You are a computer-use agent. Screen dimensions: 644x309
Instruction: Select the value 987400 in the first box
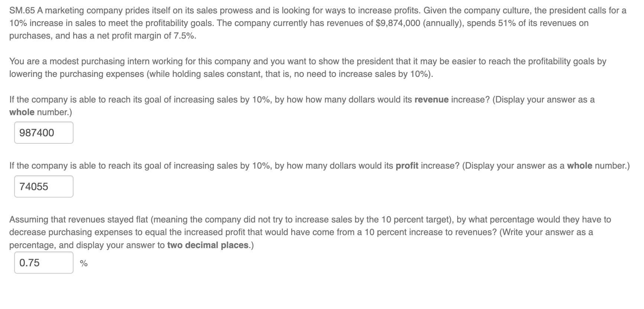pos(36,132)
